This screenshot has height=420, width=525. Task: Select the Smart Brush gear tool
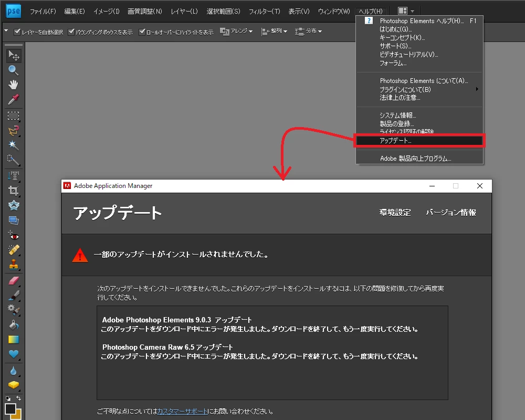14,310
